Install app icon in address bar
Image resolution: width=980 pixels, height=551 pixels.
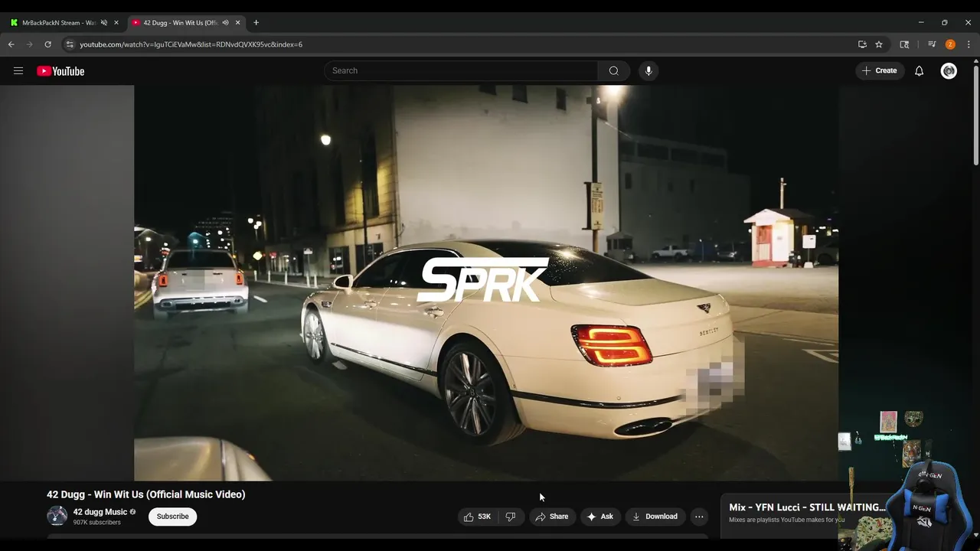[x=862, y=44]
